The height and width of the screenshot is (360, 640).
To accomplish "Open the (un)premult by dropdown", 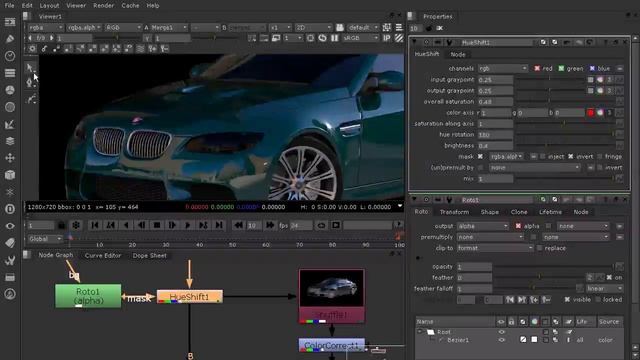I will (x=534, y=167).
